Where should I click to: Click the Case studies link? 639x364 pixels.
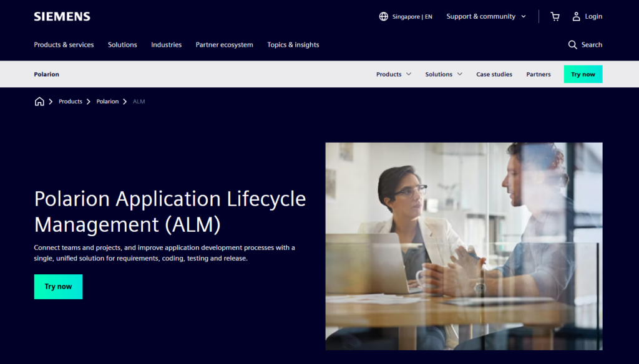[x=494, y=74]
